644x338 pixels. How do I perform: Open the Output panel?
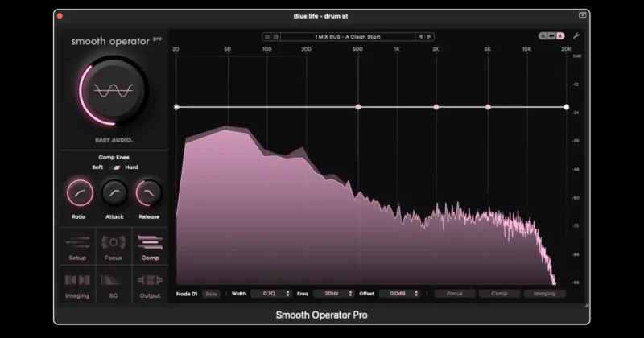coord(150,286)
